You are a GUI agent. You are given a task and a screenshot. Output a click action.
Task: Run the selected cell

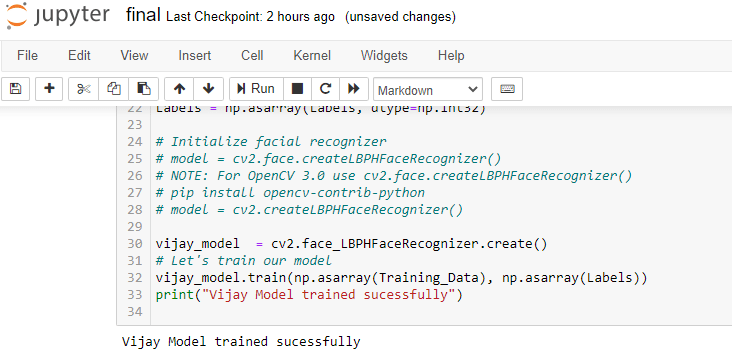256,89
